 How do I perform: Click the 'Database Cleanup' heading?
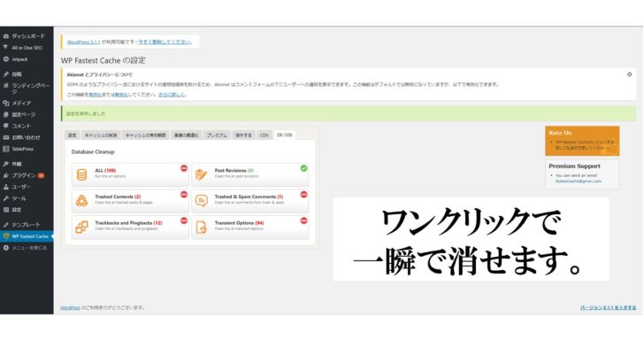93,152
